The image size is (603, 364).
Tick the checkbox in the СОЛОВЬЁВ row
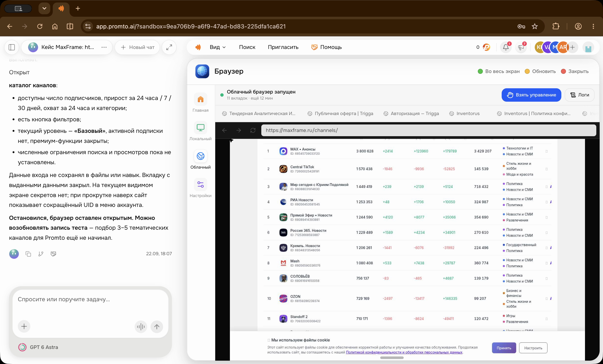[546, 278]
